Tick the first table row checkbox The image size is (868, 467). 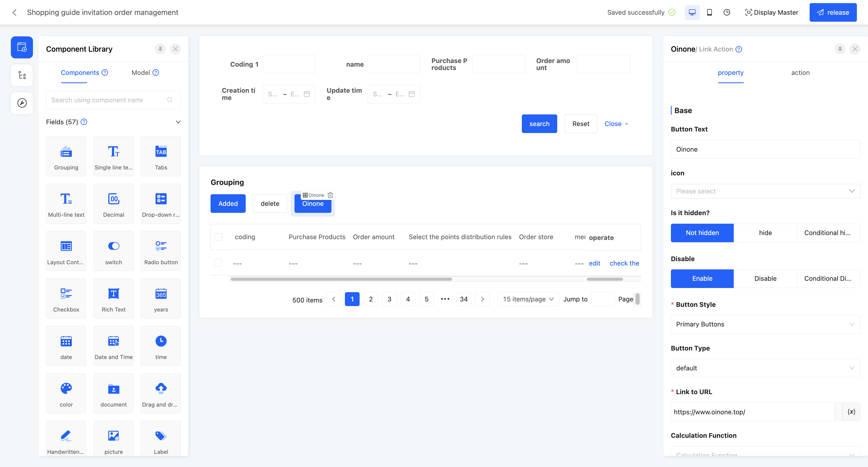click(x=218, y=263)
